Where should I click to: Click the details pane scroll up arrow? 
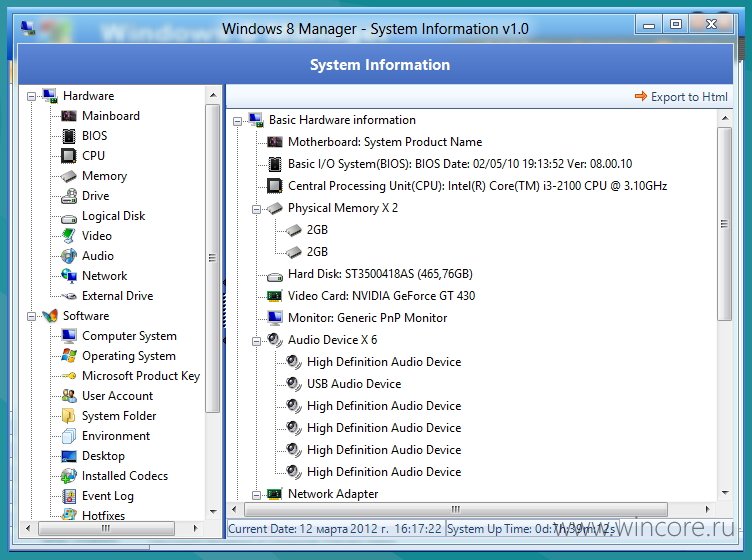(x=725, y=117)
